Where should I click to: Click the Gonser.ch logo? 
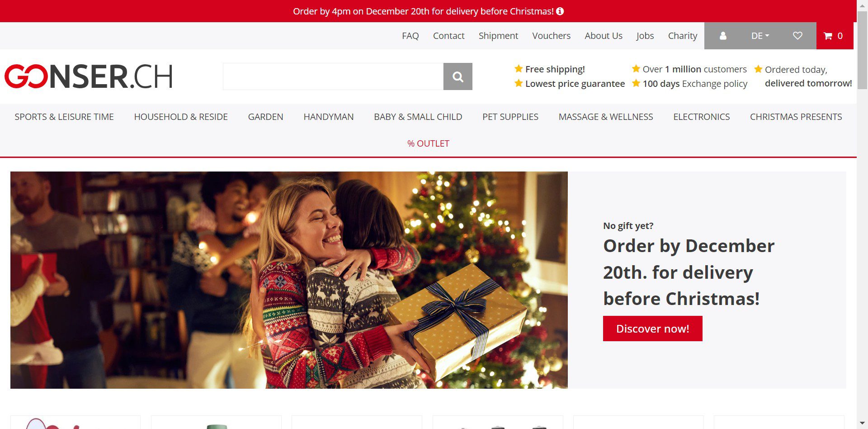89,76
